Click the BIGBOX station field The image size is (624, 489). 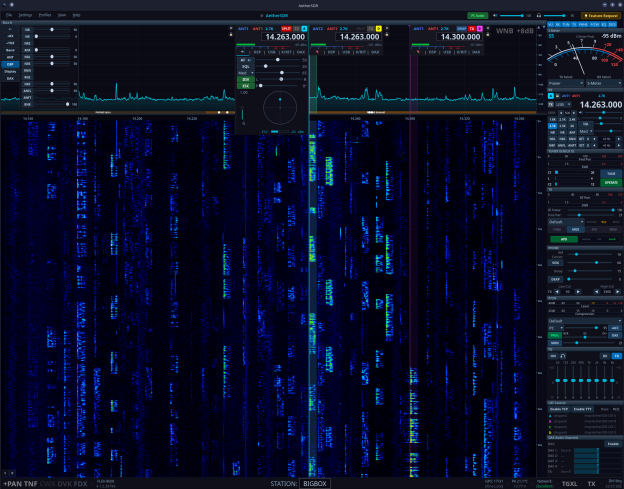[315, 484]
